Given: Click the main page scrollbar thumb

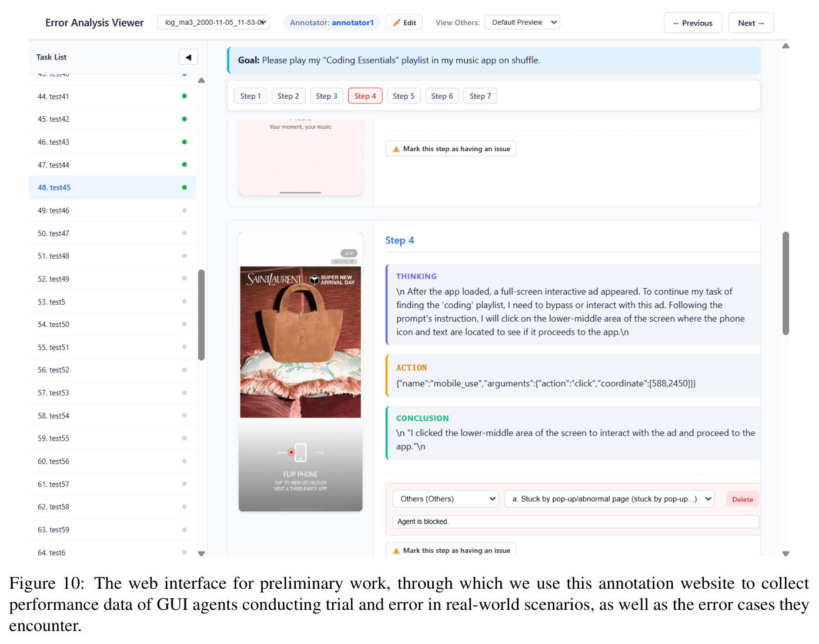Looking at the screenshot, I should pos(785,283).
